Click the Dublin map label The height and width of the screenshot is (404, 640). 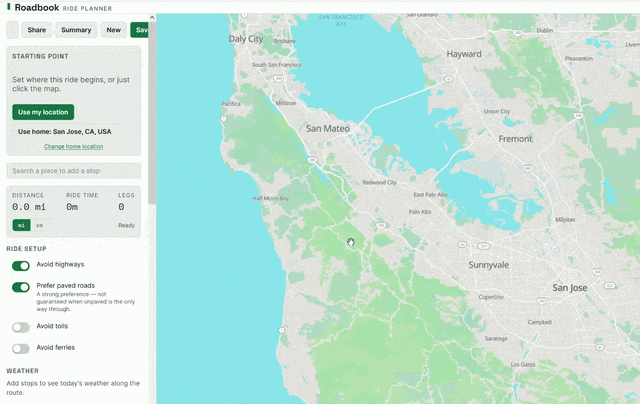coord(545,30)
